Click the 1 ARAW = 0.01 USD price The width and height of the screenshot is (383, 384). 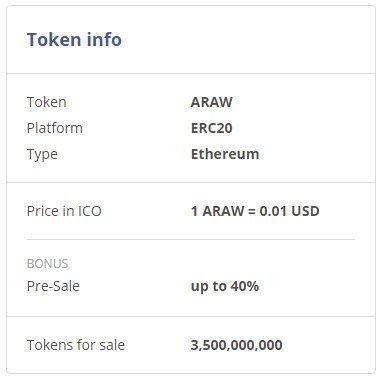click(255, 211)
